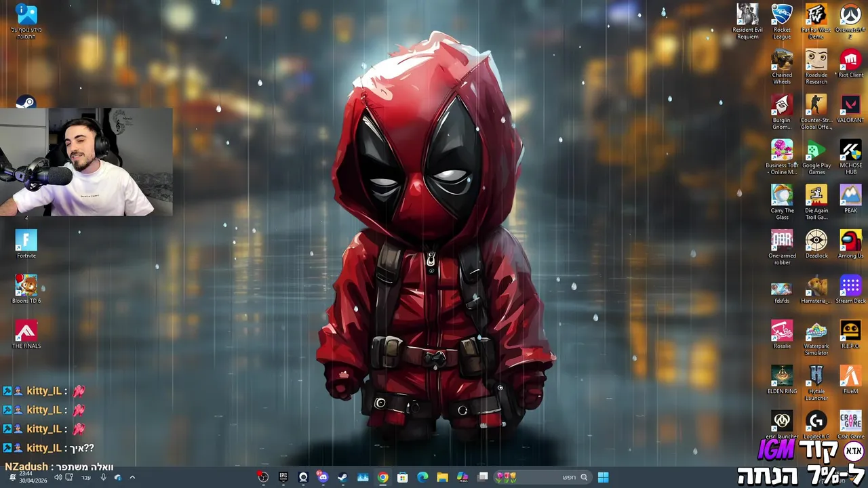The image size is (868, 488).
Task: Open the Logitech G HUB shortcut
Action: tap(816, 425)
